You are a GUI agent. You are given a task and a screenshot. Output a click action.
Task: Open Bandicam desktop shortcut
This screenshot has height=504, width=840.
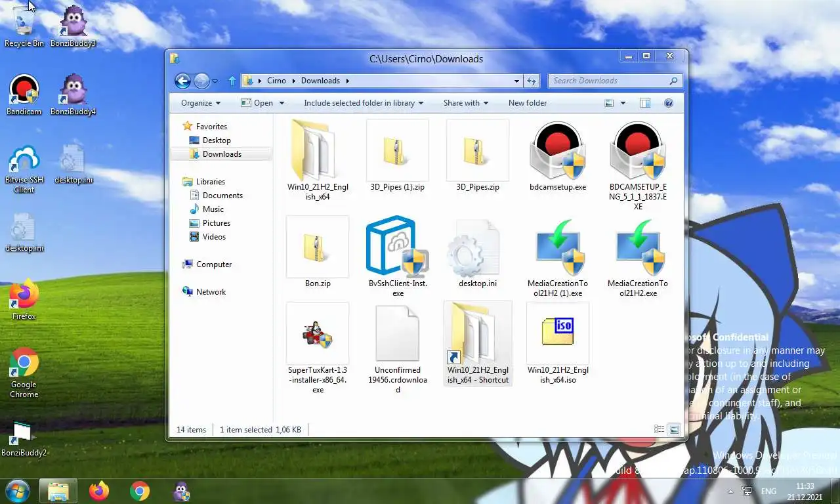24,95
